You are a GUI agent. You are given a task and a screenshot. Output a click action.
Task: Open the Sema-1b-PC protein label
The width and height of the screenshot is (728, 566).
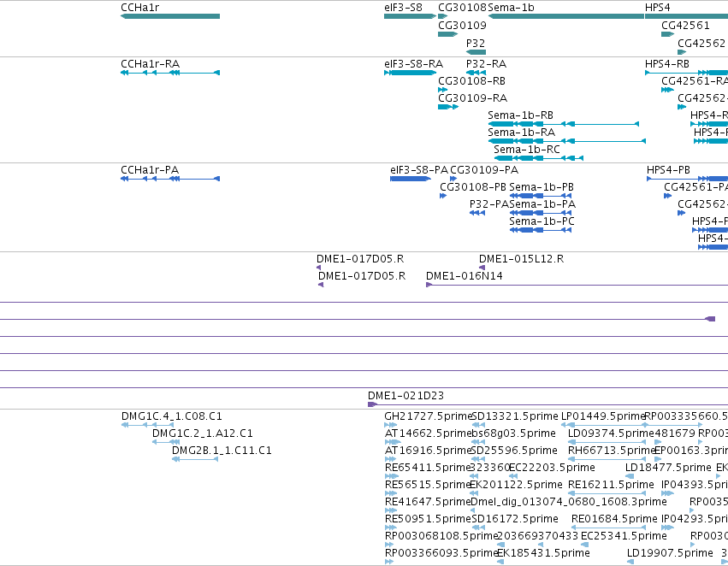(542, 221)
